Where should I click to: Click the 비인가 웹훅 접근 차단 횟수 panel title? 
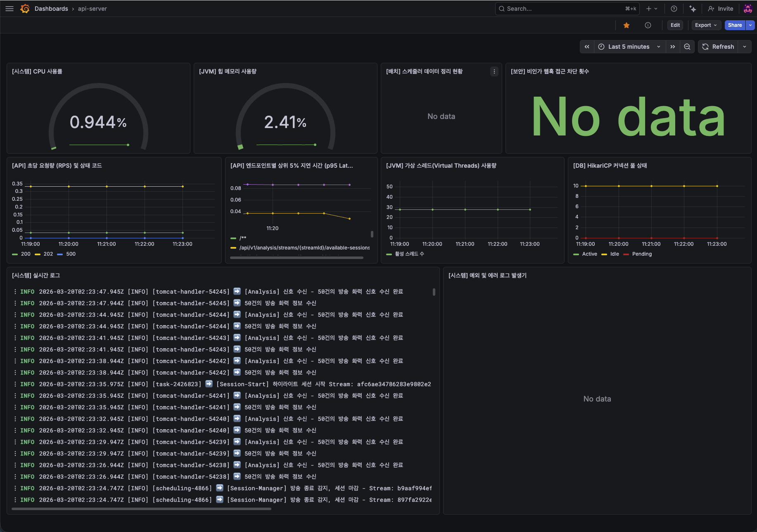(x=550, y=71)
